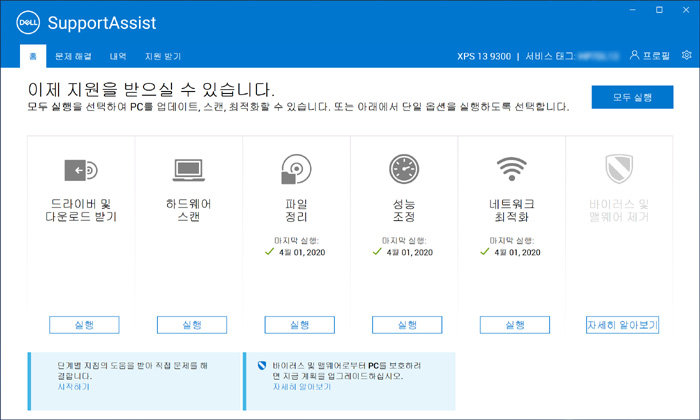Click the 이제 지원을 받으실 수 있습니다 heading
The height and width of the screenshot is (420, 700).
pyautogui.click(x=151, y=90)
